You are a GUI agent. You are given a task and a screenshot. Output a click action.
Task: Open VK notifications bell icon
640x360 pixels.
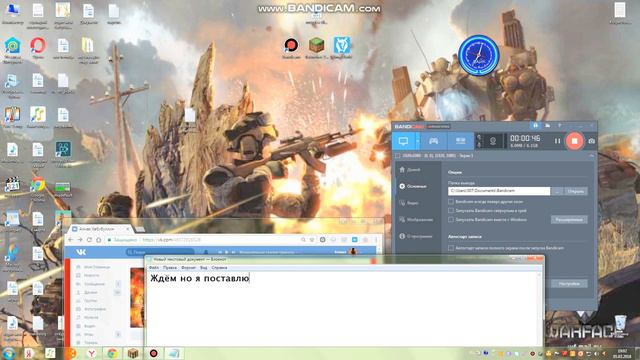click(206, 252)
